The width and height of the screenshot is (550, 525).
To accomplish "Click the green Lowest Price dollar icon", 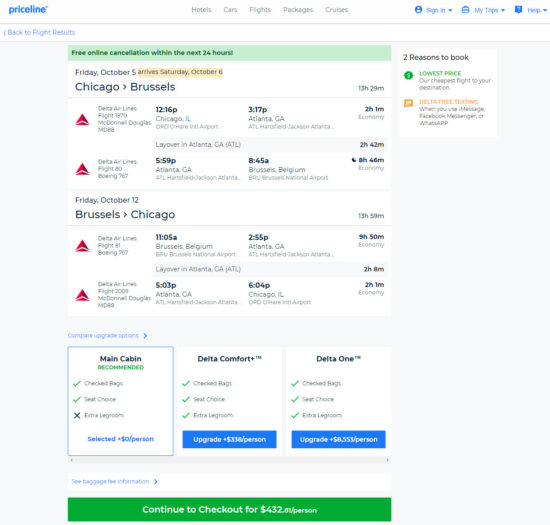I will click(408, 75).
